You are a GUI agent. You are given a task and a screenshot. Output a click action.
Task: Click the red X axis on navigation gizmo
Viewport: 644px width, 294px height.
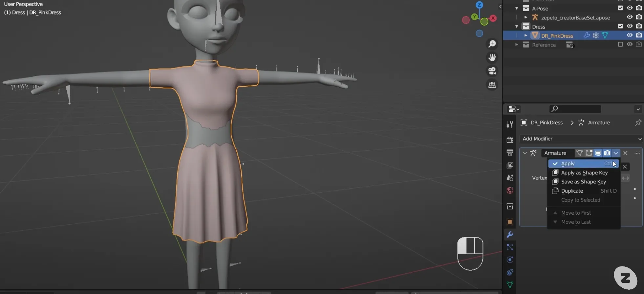coord(493,18)
